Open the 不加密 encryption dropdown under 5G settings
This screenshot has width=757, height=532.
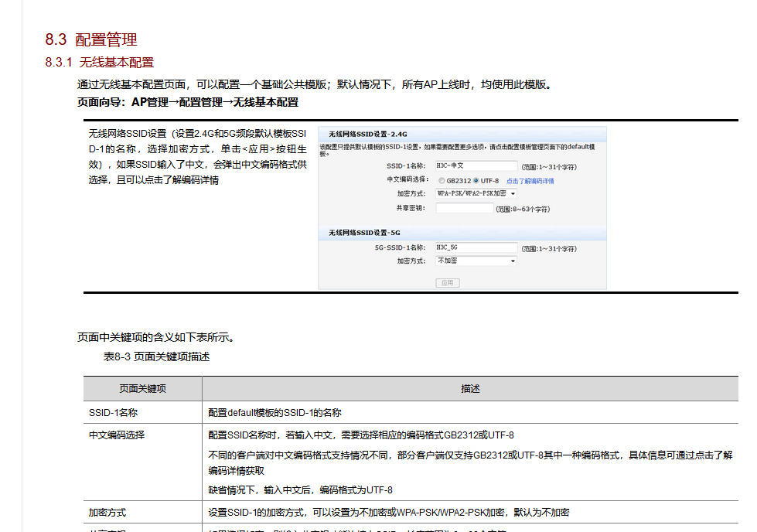(476, 261)
